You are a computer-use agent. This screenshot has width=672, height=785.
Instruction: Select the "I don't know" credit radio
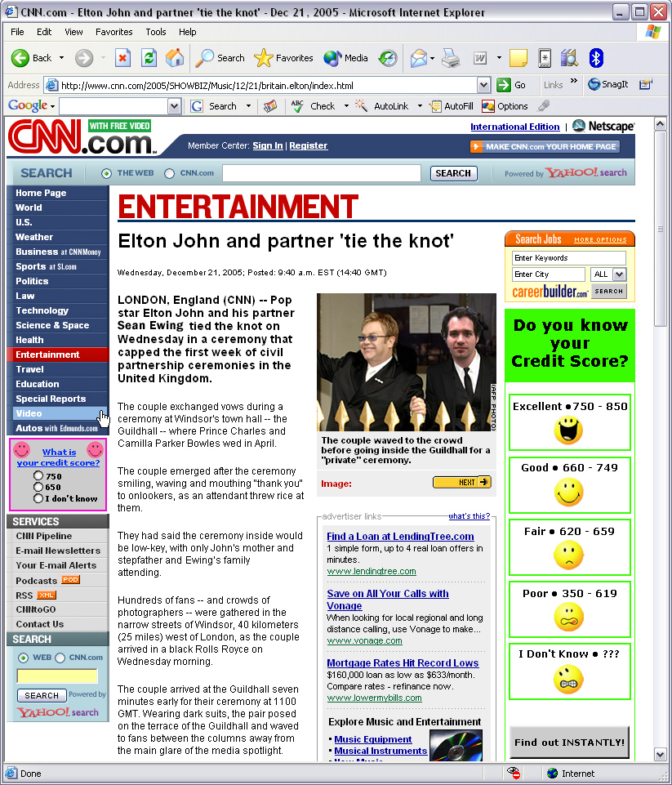(38, 498)
